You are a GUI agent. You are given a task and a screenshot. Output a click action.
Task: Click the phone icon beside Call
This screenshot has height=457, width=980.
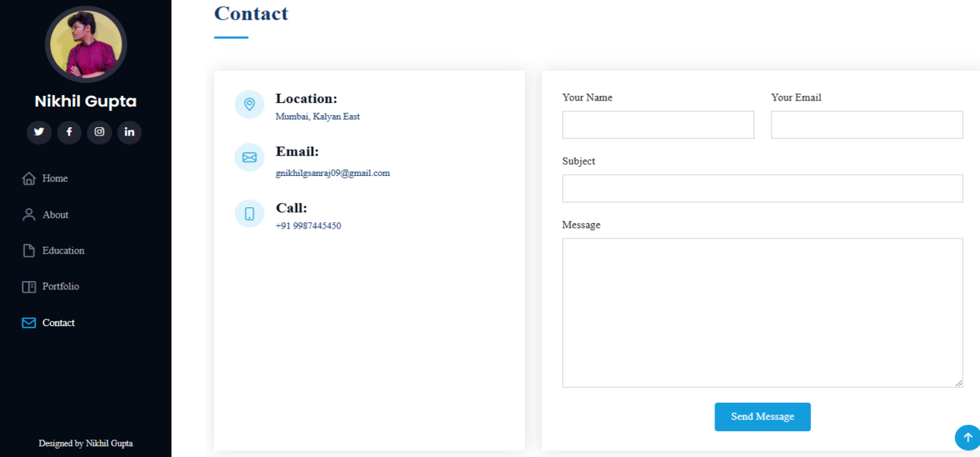250,214
